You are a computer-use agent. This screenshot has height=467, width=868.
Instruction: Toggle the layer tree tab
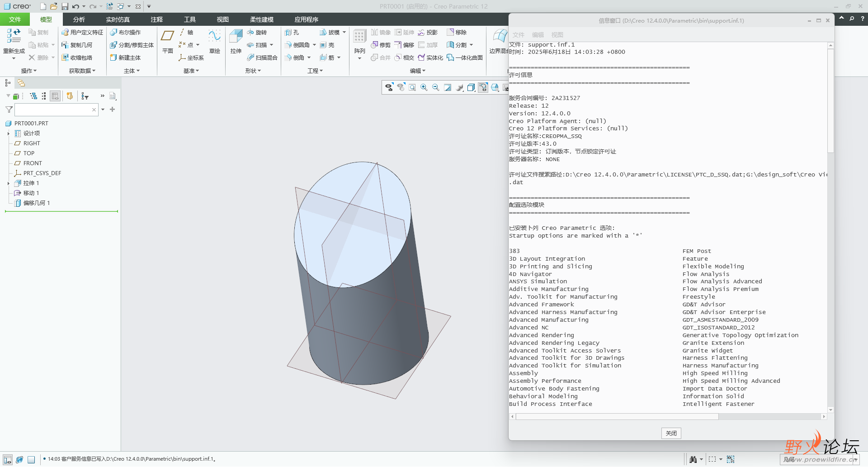click(x=21, y=83)
